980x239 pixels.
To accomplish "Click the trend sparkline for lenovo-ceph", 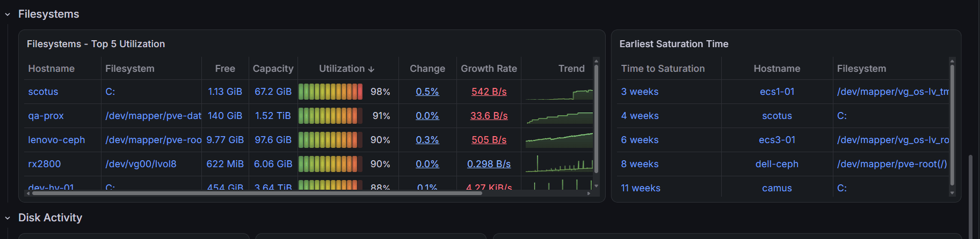I will tap(559, 140).
